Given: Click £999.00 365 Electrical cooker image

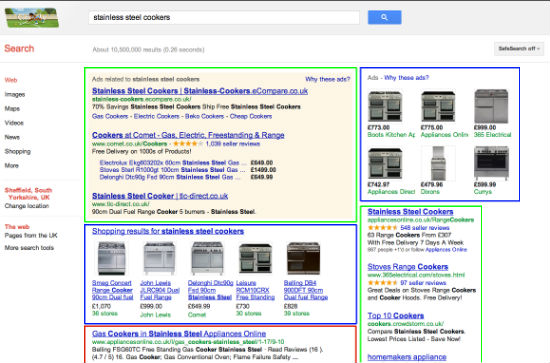Looking at the screenshot, I should click(x=491, y=106).
